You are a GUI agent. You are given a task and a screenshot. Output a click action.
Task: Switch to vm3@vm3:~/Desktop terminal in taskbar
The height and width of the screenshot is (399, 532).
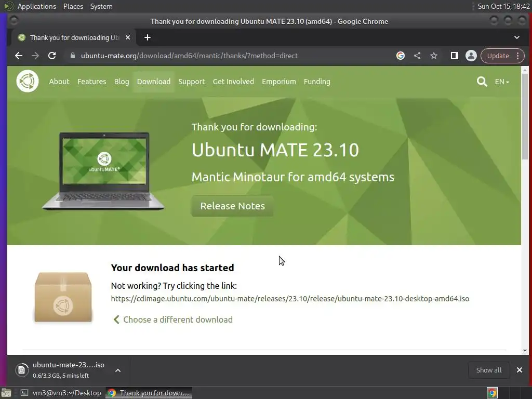[x=60, y=393]
